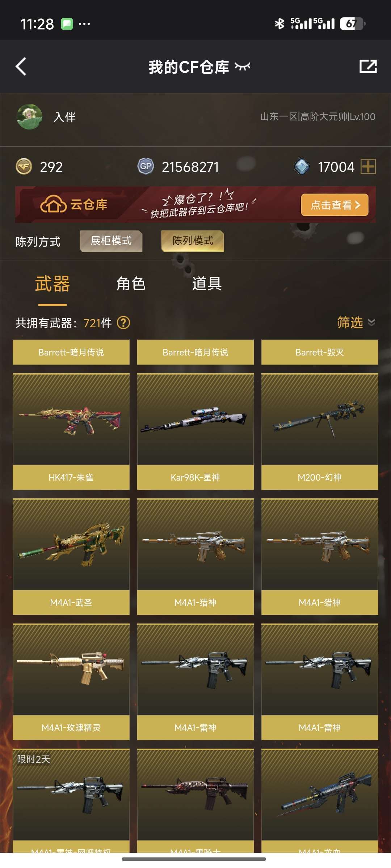This screenshot has width=391, height=868.
Task: Add diamonds with the plus icon
Action: (368, 167)
